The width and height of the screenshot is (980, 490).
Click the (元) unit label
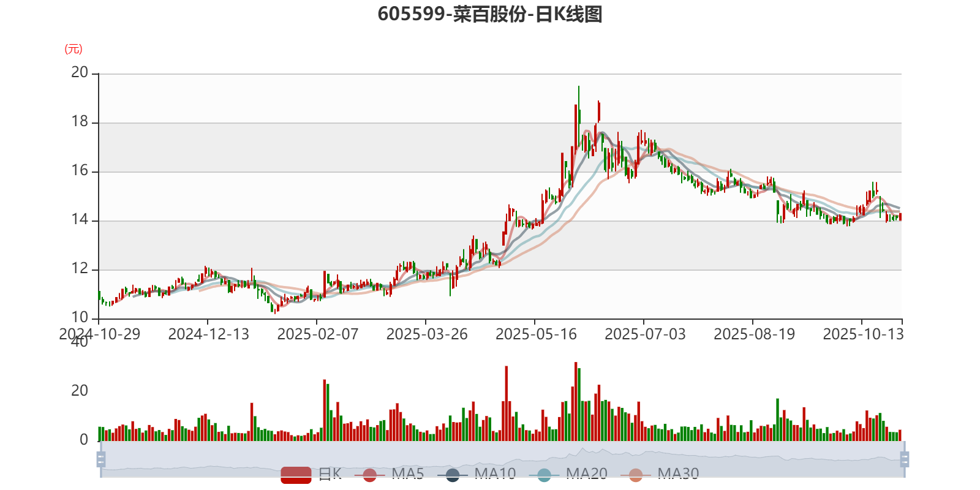point(73,49)
